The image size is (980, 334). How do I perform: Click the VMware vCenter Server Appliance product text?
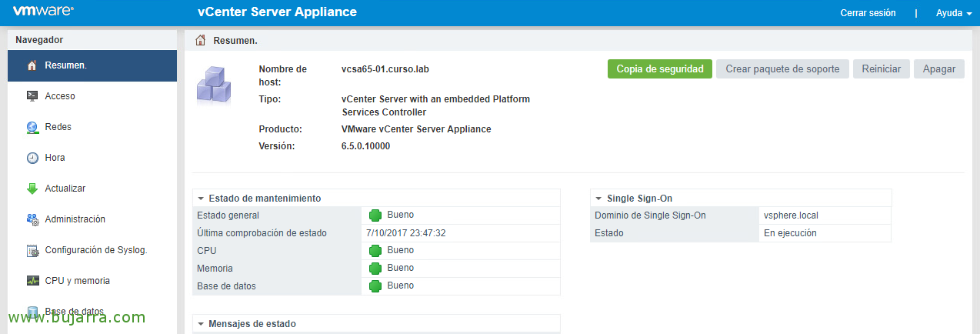(x=416, y=129)
